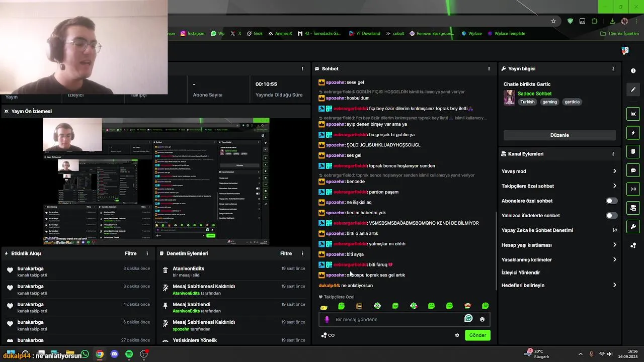Image resolution: width=644 pixels, height=362 pixels.
Task: Bookmark page with the star icon
Action: coord(553,21)
